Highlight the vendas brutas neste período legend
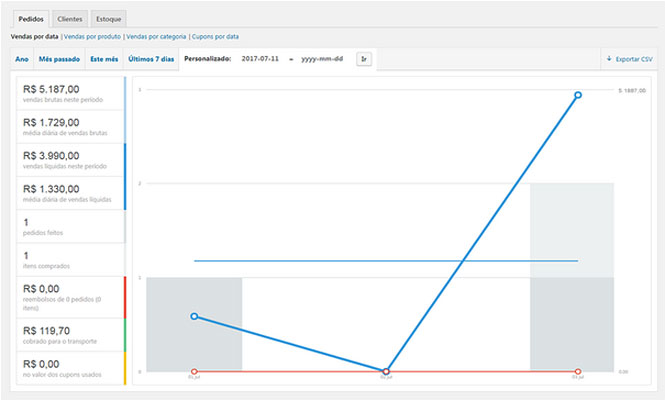Screen dimensions: 665x401 coord(68,93)
